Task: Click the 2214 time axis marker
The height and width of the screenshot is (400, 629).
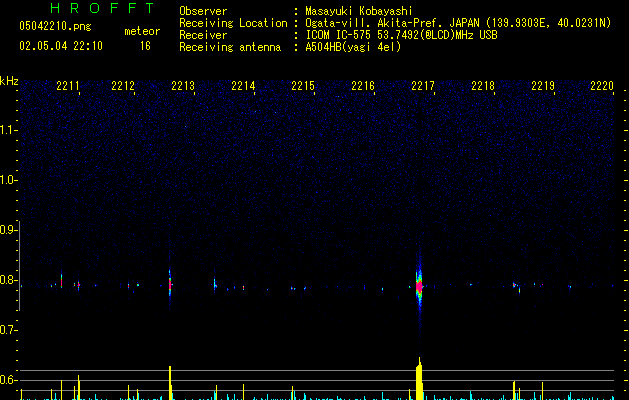Action: (x=243, y=86)
